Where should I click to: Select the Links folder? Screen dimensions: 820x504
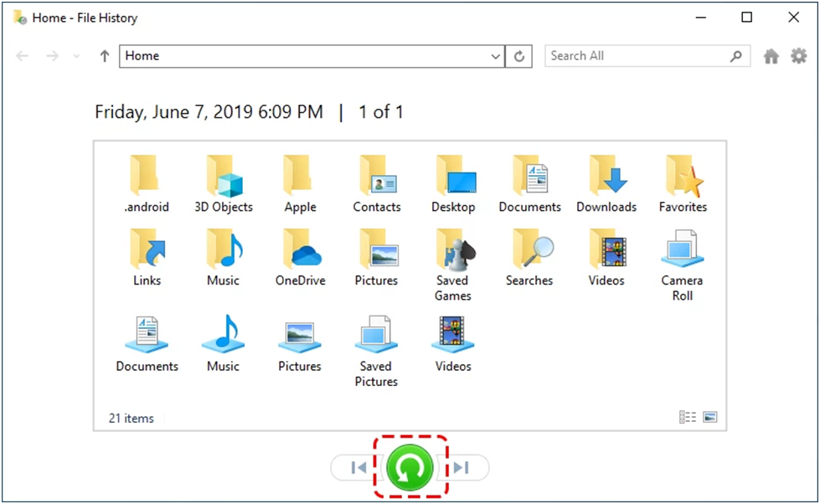[147, 258]
